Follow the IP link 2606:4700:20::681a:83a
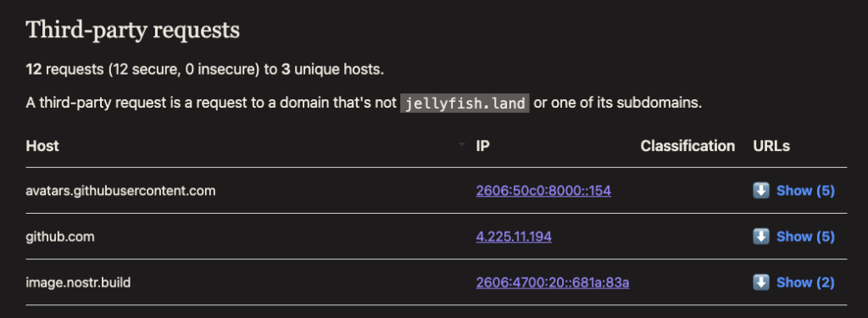Viewport: 868px width, 318px height. point(553,282)
